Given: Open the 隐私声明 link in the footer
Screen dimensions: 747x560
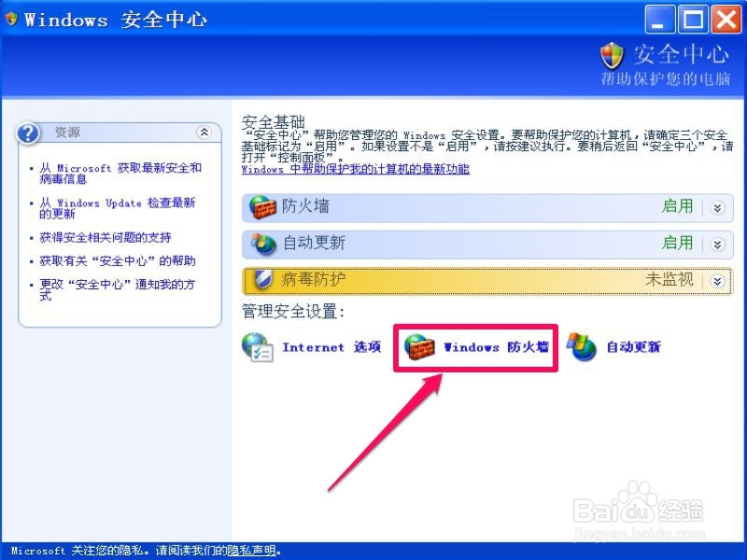Looking at the screenshot, I should point(251,551).
